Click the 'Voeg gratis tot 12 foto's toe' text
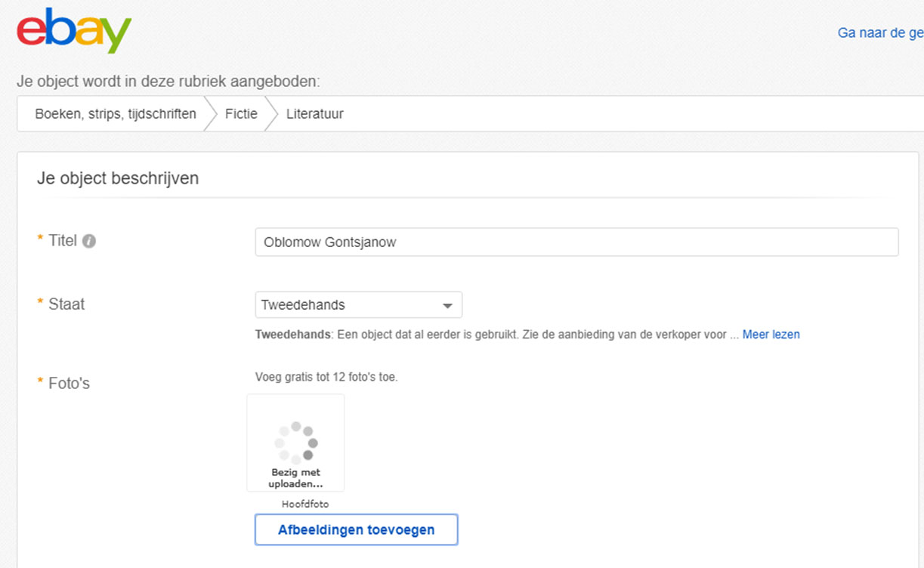The height and width of the screenshot is (568, 924). pos(326,377)
